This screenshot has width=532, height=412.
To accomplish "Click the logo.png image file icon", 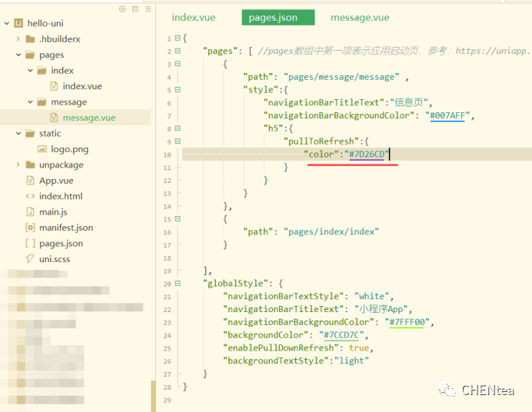I will pyautogui.click(x=42, y=149).
